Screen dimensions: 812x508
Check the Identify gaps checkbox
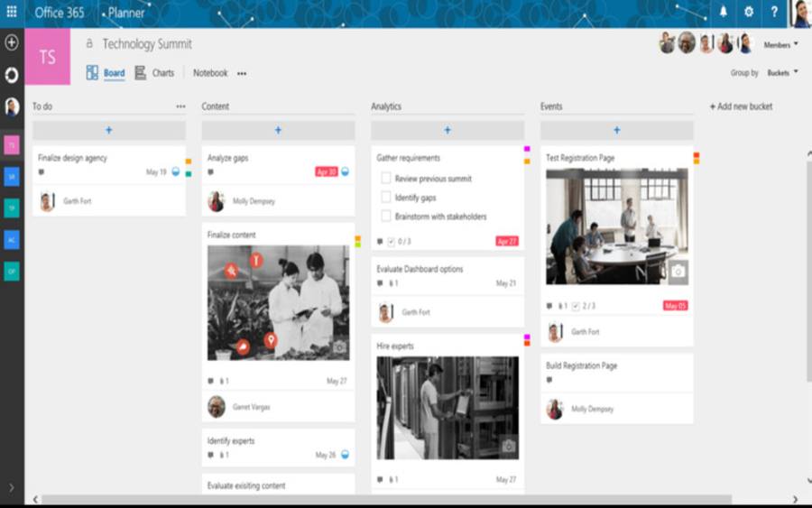click(386, 198)
